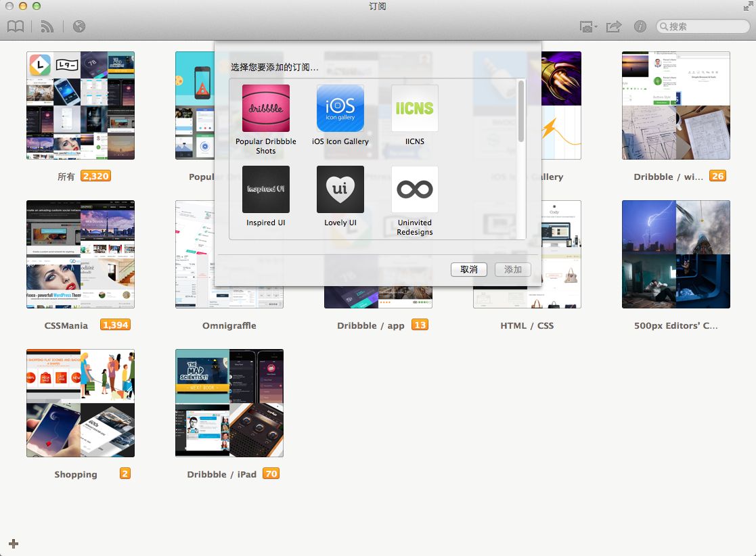Click the 1,394 CSSMania unread badge

point(116,325)
